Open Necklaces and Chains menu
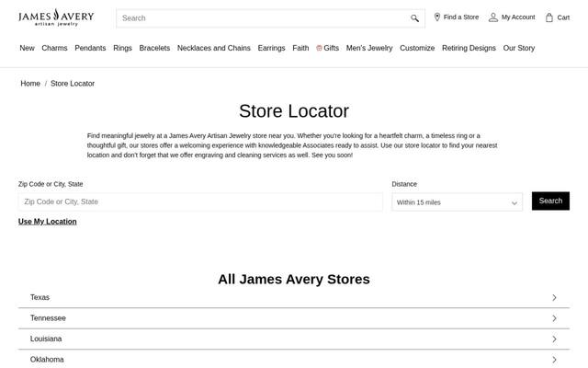The width and height of the screenshot is (588, 368). click(x=214, y=48)
